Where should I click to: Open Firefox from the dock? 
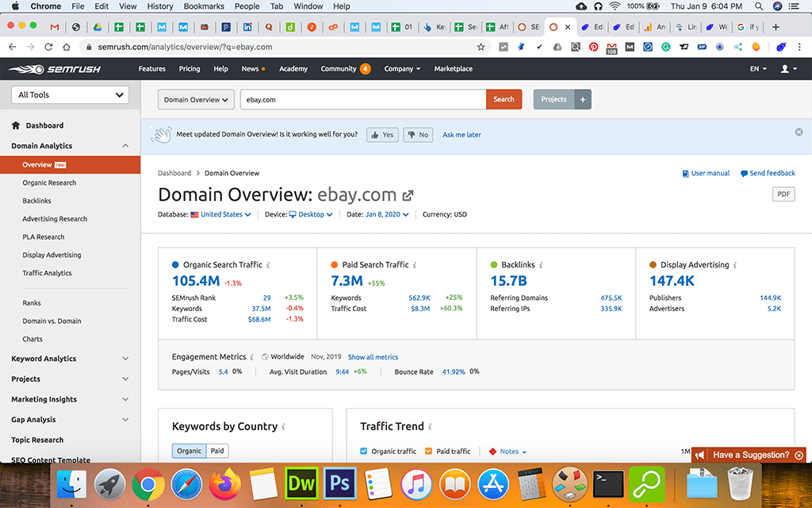pyautogui.click(x=225, y=483)
